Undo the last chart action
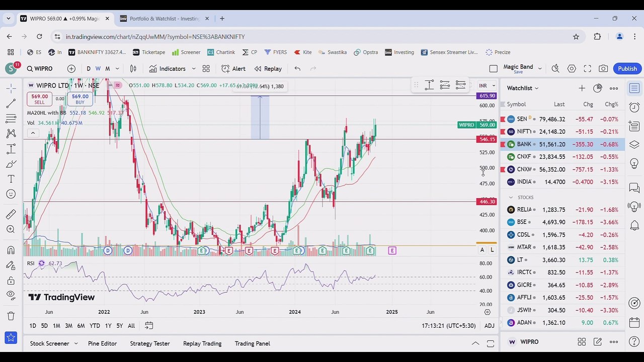Viewport: 644px width, 362px height. (x=297, y=69)
